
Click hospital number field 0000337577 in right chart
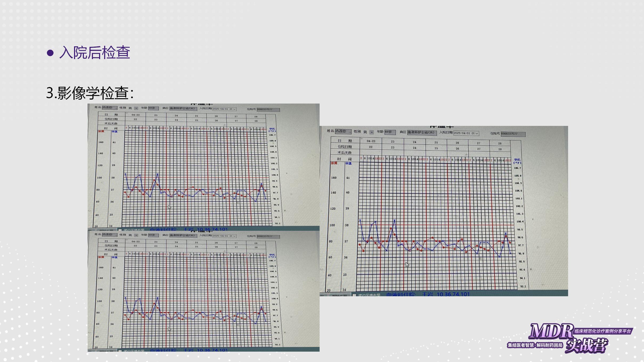(x=513, y=134)
